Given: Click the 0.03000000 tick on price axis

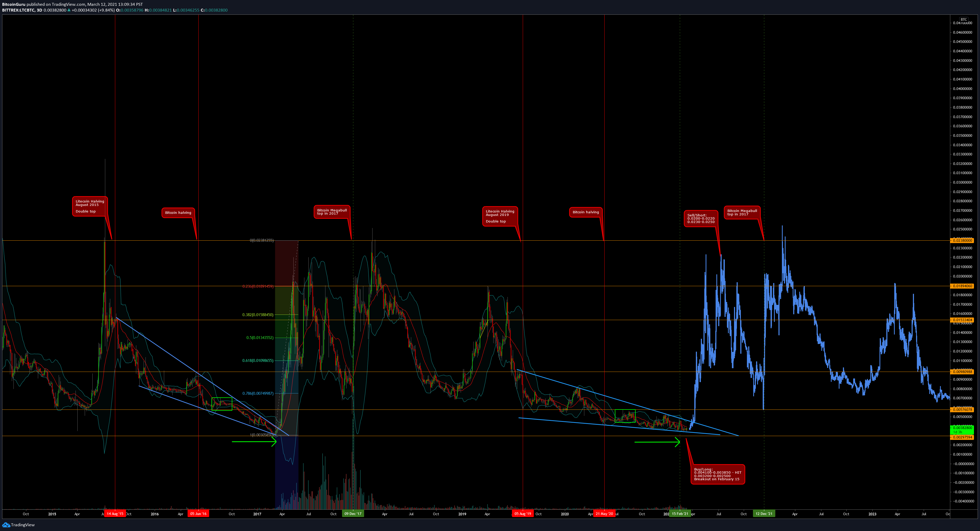Looking at the screenshot, I should tap(962, 182).
